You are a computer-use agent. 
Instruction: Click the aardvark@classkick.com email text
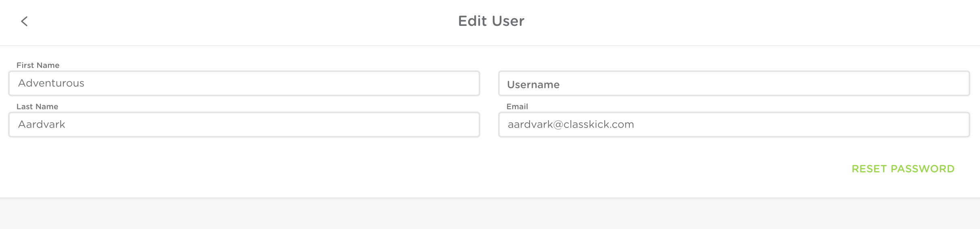tap(570, 125)
